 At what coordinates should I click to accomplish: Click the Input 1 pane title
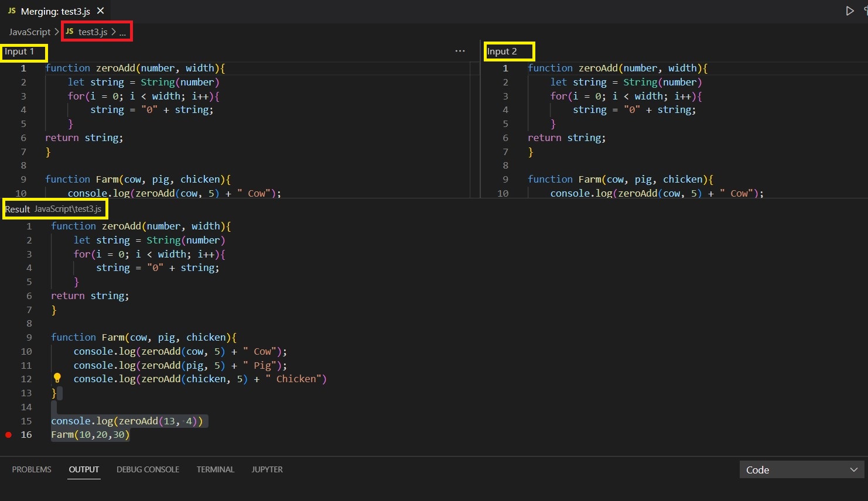click(x=19, y=52)
